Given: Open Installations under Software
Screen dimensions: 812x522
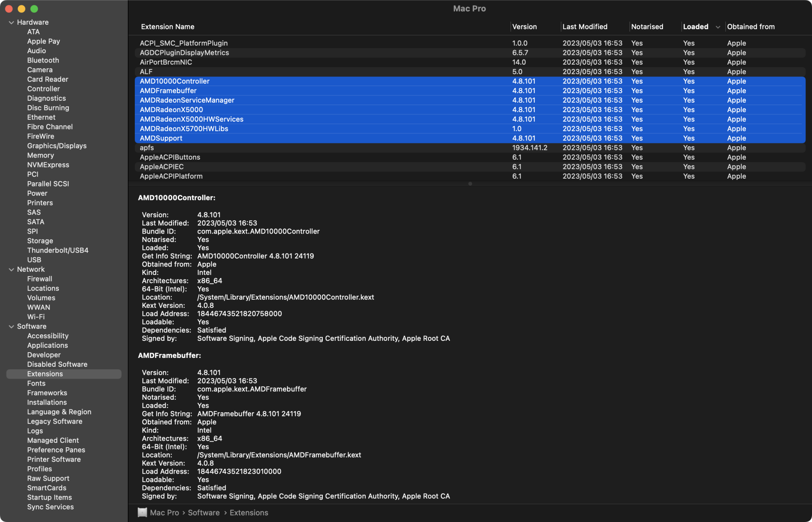Looking at the screenshot, I should click(47, 403).
